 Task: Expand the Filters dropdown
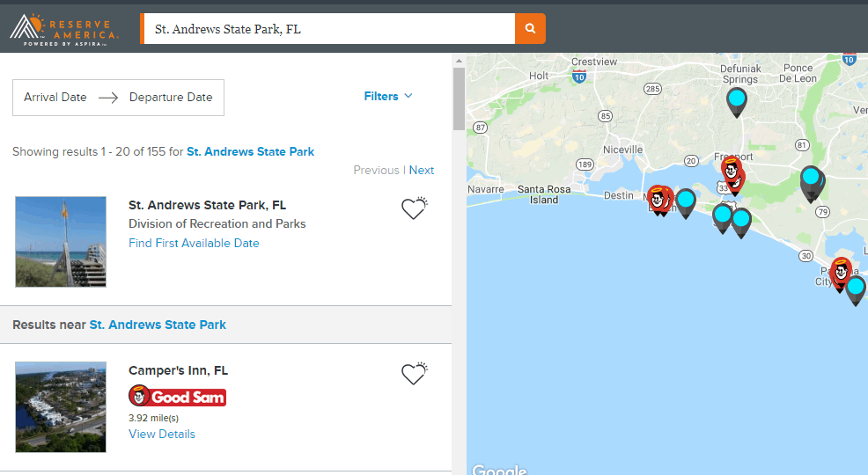pos(388,96)
